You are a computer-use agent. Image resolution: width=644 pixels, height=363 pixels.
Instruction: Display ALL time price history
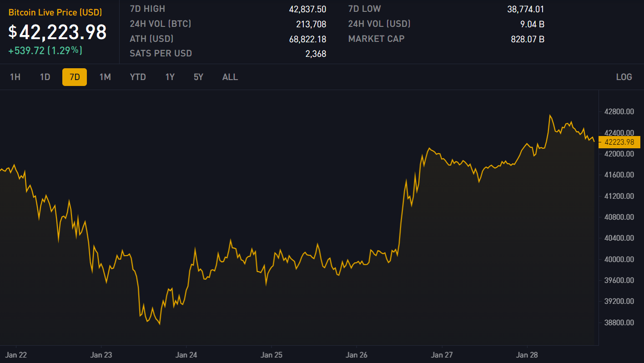(230, 77)
